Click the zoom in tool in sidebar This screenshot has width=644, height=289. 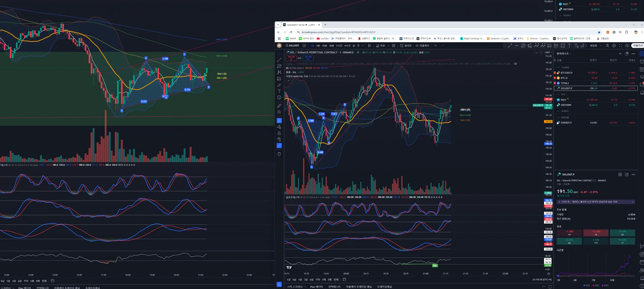tap(279, 112)
